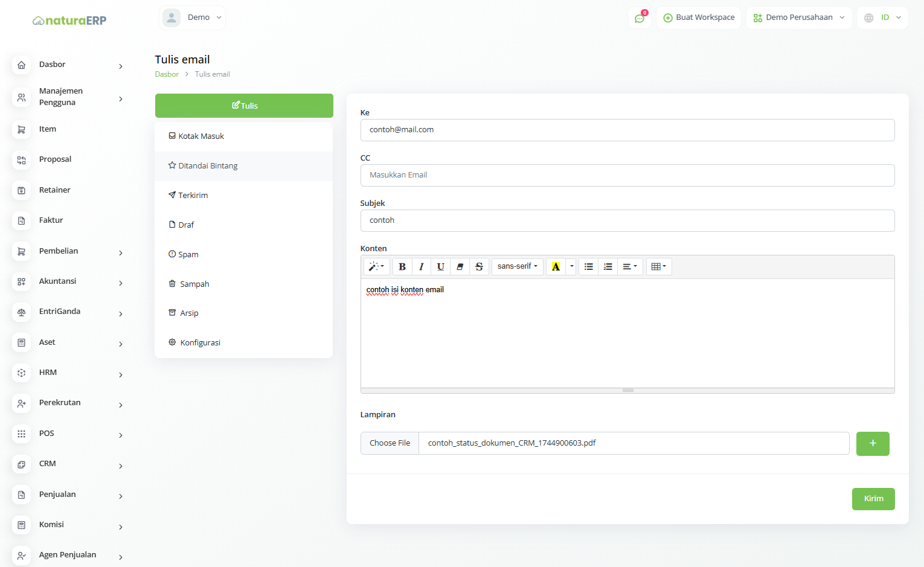Open Konfigurasi email settings
924x567 pixels.
(243, 343)
